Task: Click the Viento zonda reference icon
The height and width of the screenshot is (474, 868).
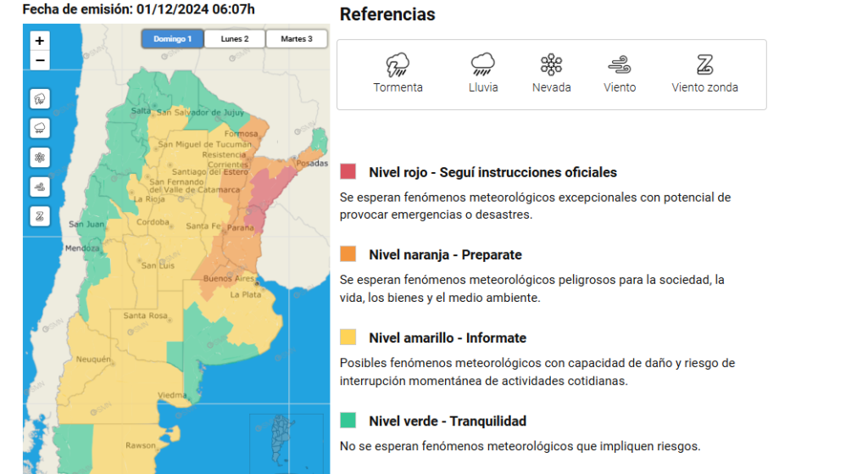Action: point(704,64)
